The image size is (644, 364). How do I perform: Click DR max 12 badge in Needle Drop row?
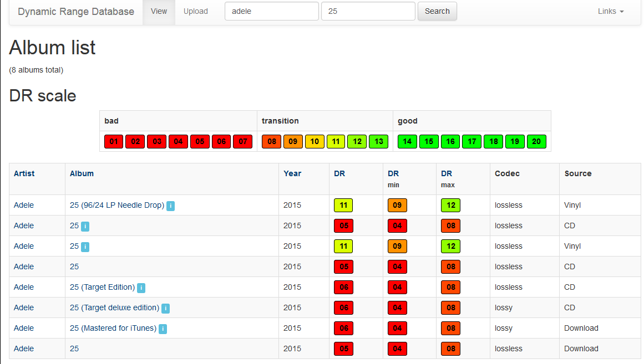coord(450,205)
